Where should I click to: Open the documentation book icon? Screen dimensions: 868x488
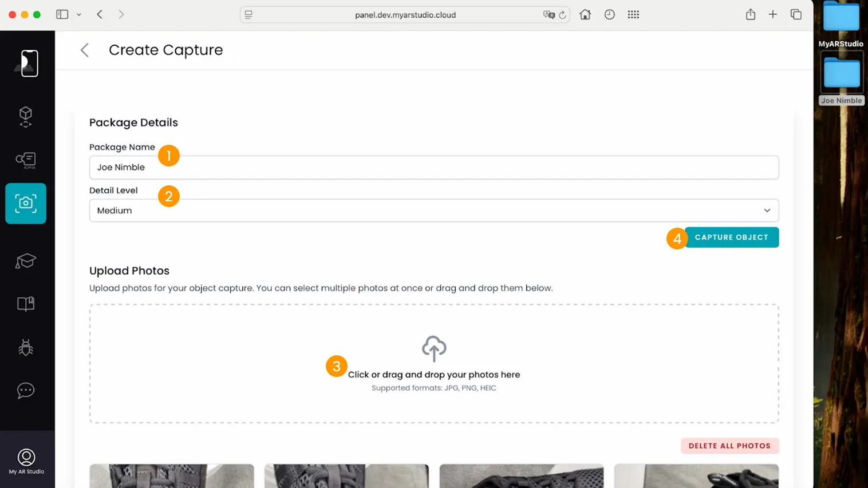click(26, 304)
